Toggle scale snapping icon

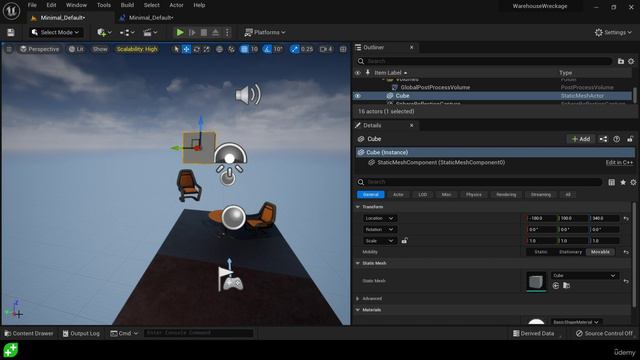tap(294, 49)
